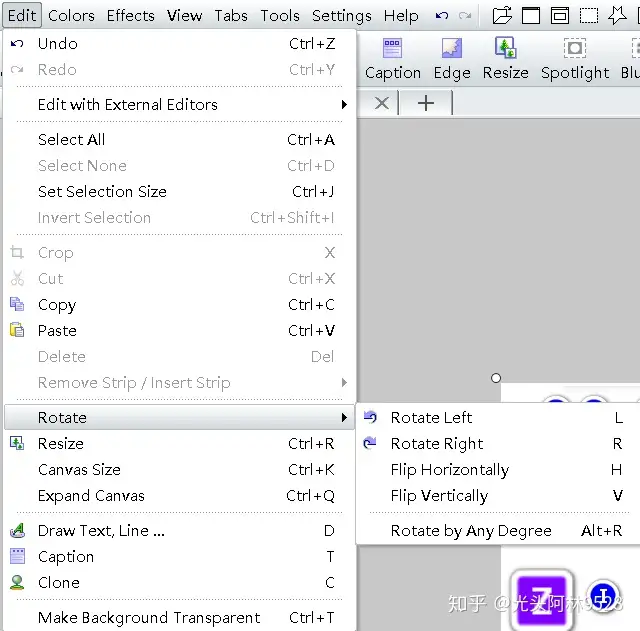Click the Caption toolbar icon

pos(392,58)
